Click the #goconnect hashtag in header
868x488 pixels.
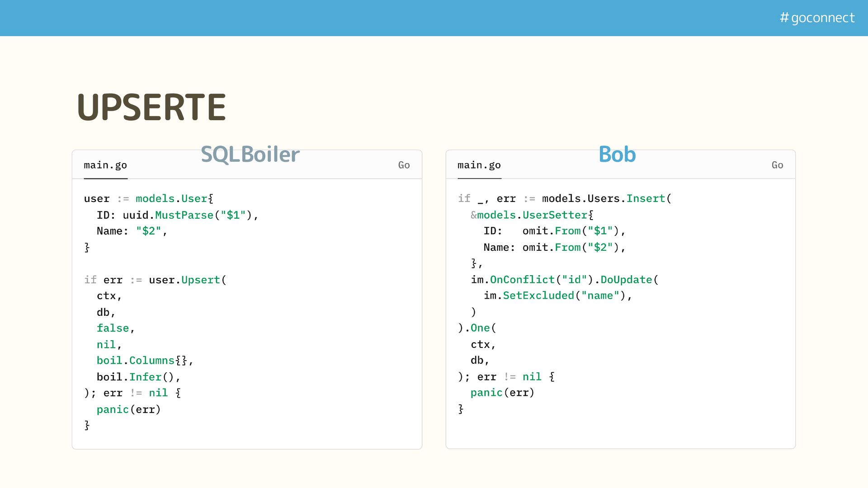817,18
